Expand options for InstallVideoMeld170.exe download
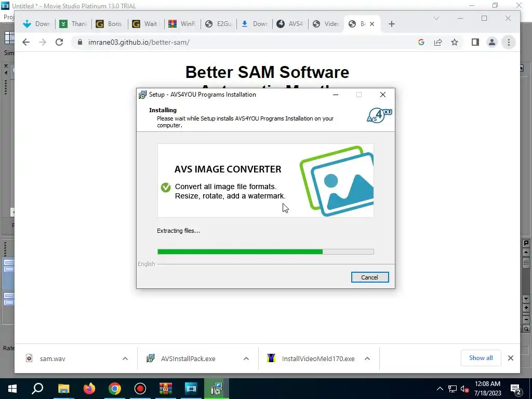 click(367, 358)
